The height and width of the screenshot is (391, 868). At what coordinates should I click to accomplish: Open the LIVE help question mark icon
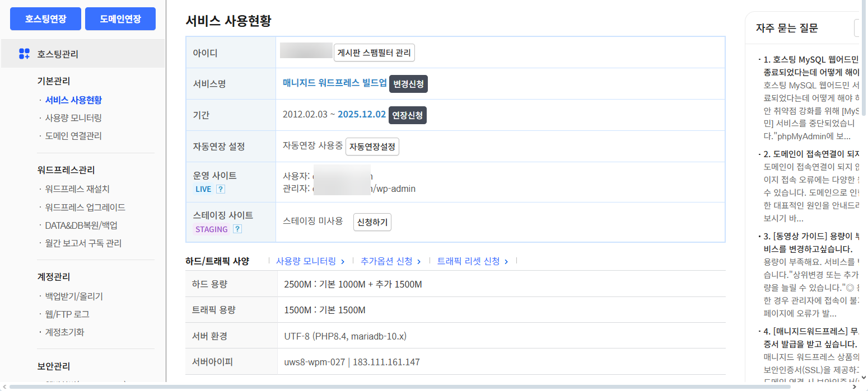click(221, 189)
